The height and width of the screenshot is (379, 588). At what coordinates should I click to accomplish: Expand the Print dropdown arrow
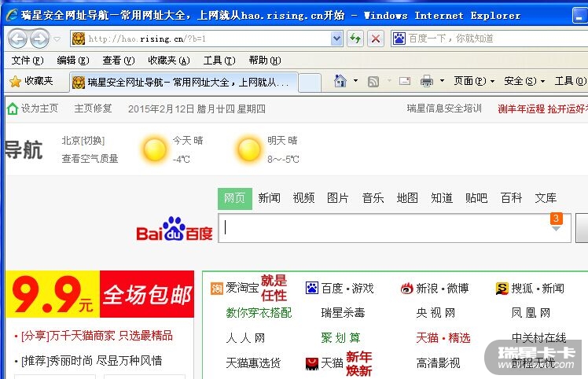(442, 81)
